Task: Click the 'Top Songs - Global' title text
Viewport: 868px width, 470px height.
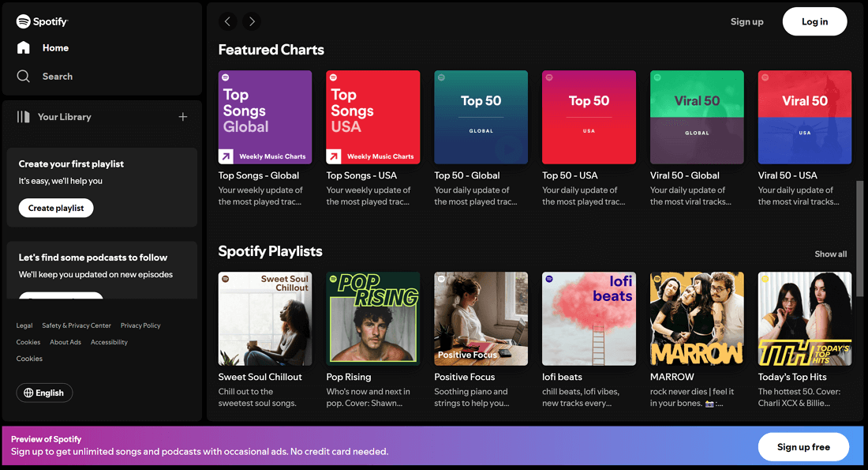Action: (259, 175)
